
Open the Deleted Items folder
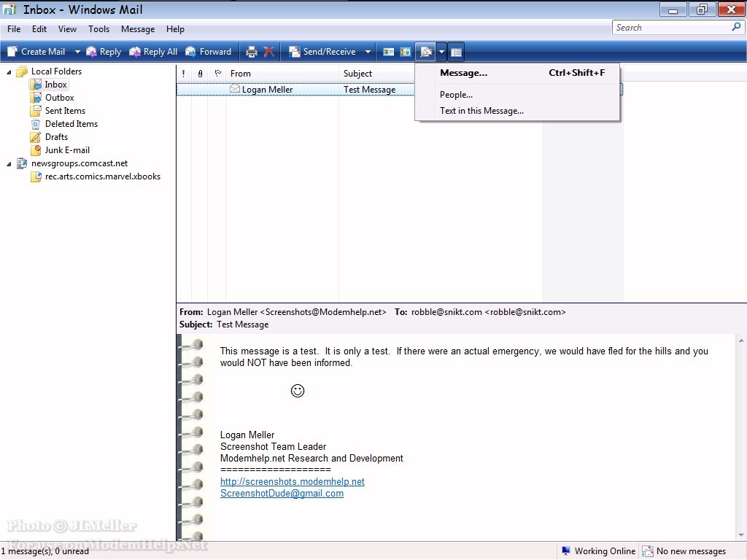click(64, 124)
